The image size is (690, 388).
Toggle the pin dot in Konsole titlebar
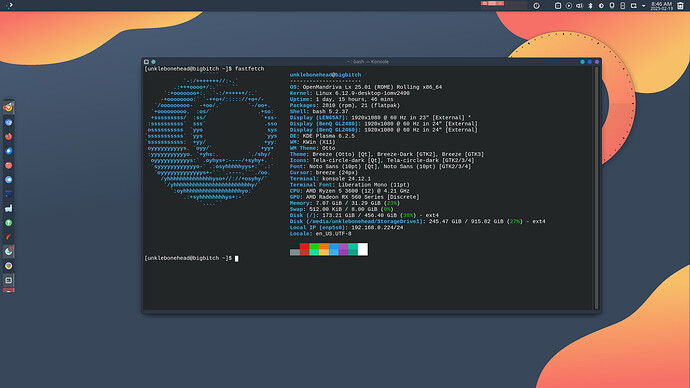(x=153, y=62)
